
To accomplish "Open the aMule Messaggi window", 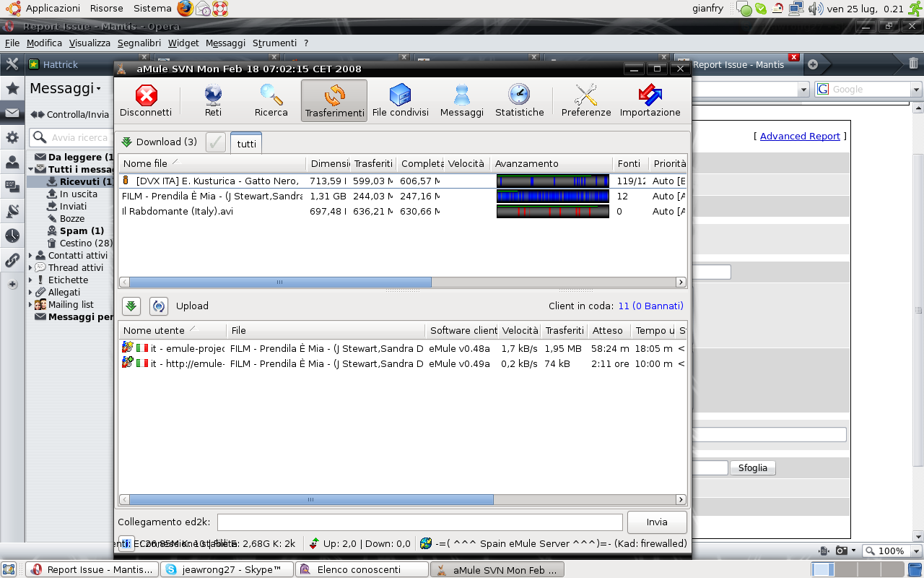I will click(x=461, y=100).
